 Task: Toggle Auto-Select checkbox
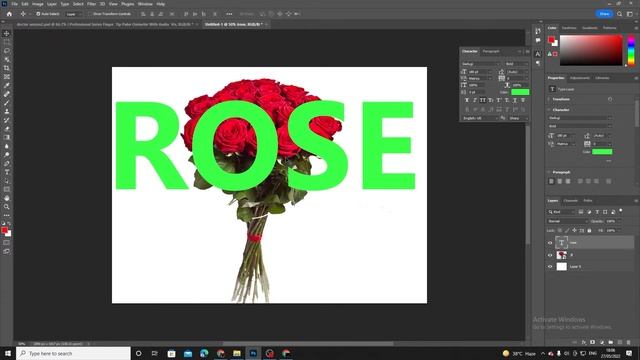click(38, 14)
